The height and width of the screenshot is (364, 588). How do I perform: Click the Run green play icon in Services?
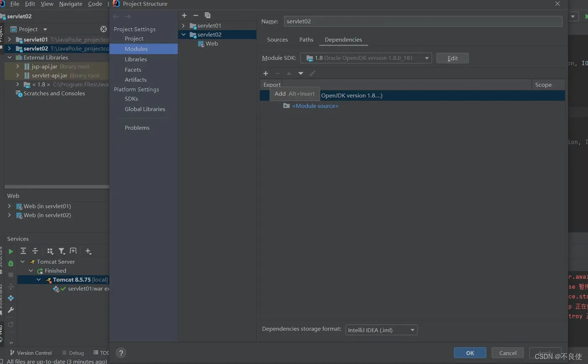[x=11, y=251]
